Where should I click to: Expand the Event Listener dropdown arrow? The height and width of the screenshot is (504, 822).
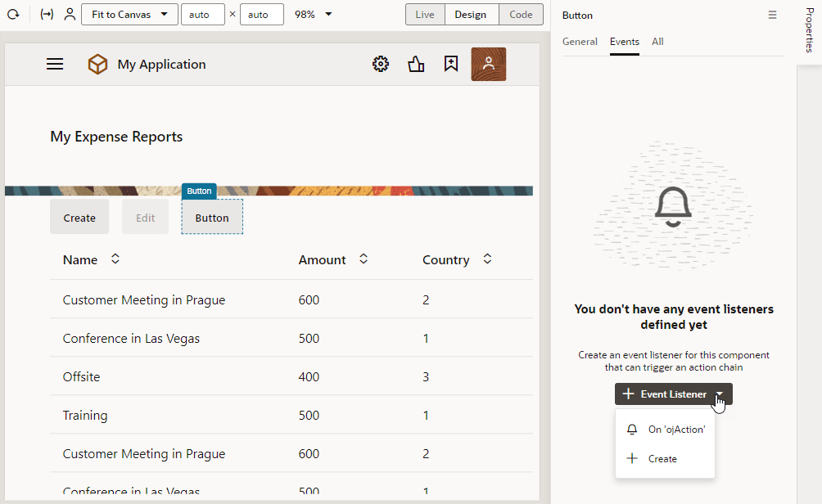click(720, 394)
